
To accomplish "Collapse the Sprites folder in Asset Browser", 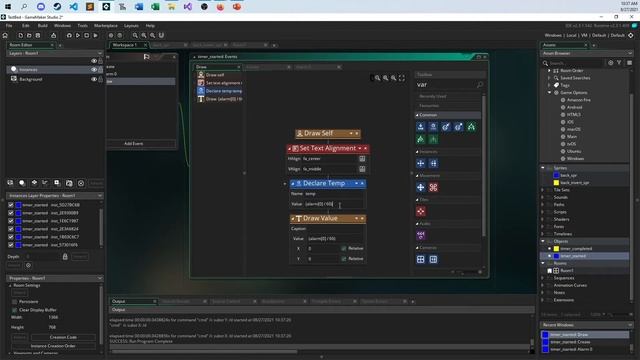I will click(543, 168).
